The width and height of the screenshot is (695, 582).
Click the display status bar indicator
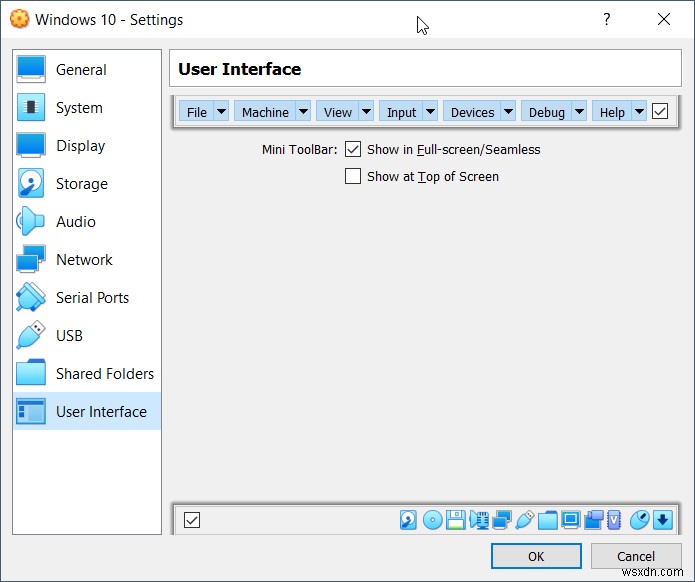coord(571,520)
